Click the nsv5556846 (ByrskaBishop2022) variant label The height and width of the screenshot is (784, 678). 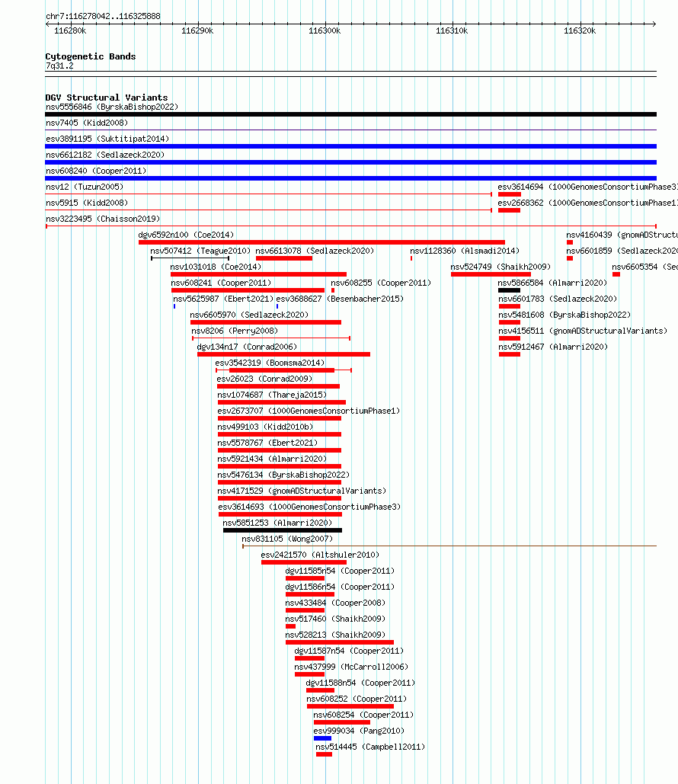coord(112,107)
